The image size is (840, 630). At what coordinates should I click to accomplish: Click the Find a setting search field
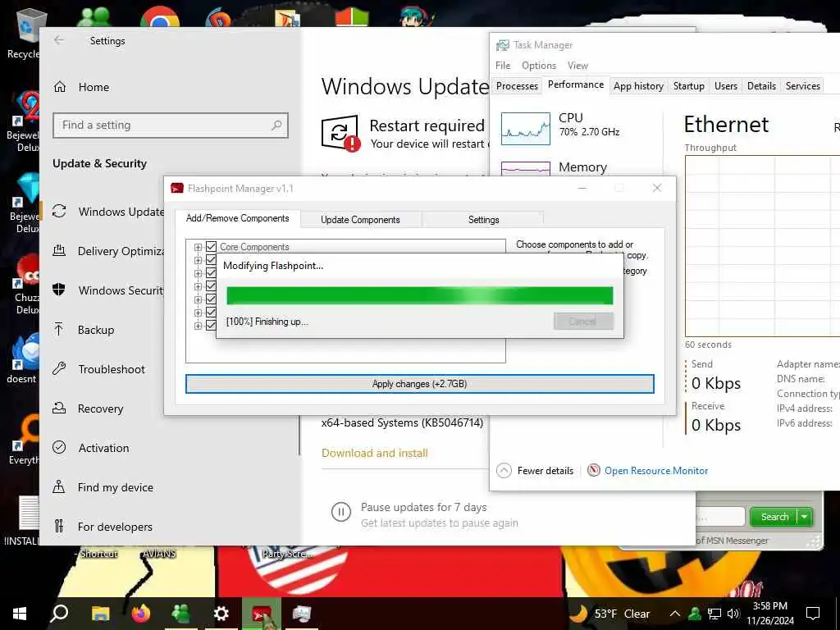(171, 126)
